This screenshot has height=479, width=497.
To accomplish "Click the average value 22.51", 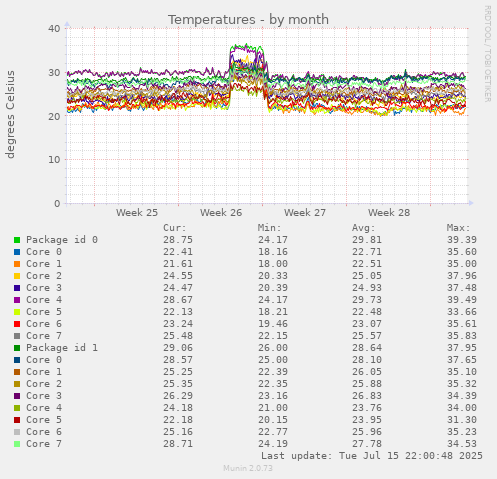I will (x=367, y=264).
